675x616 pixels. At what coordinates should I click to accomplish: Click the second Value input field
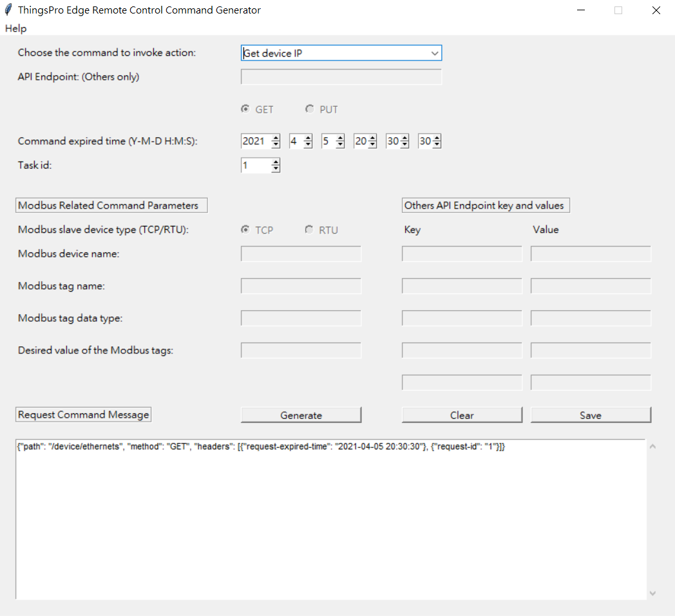(591, 286)
